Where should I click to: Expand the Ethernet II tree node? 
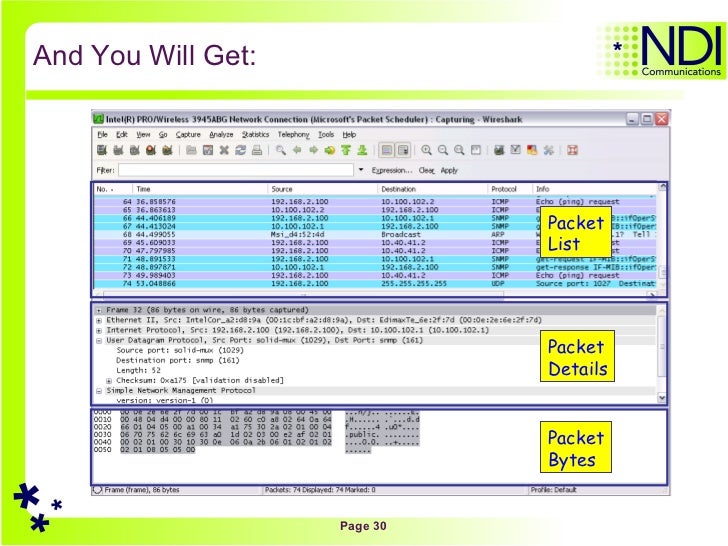(99, 320)
